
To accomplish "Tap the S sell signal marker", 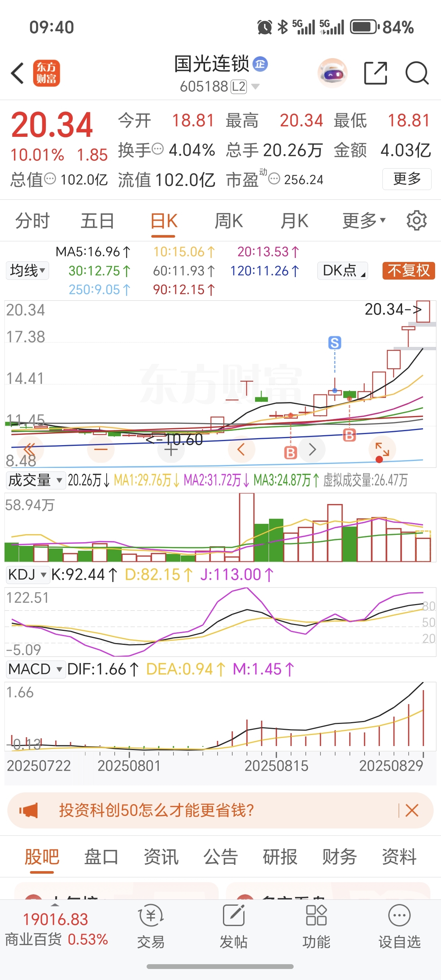I will point(334,343).
